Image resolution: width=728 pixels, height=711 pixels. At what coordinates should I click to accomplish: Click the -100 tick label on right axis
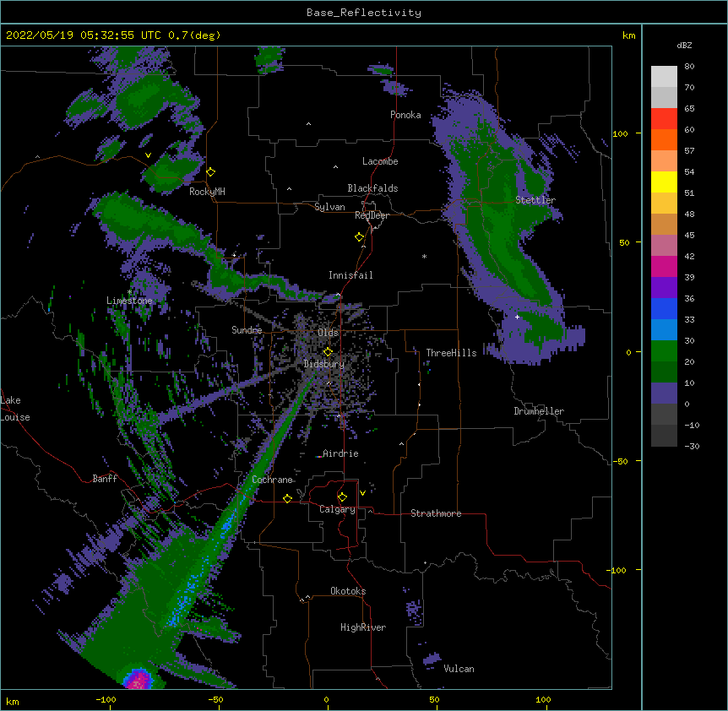coord(617,570)
